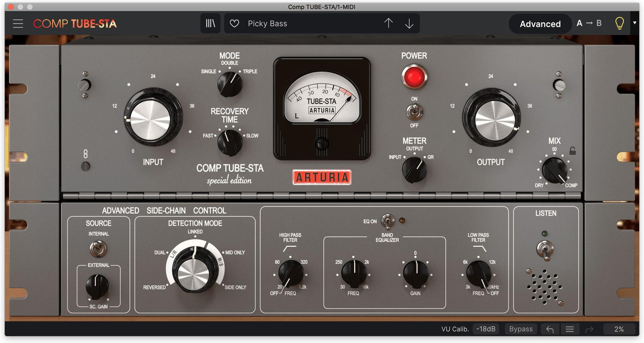Click the band equalizer FREQ knob

pos(354,273)
